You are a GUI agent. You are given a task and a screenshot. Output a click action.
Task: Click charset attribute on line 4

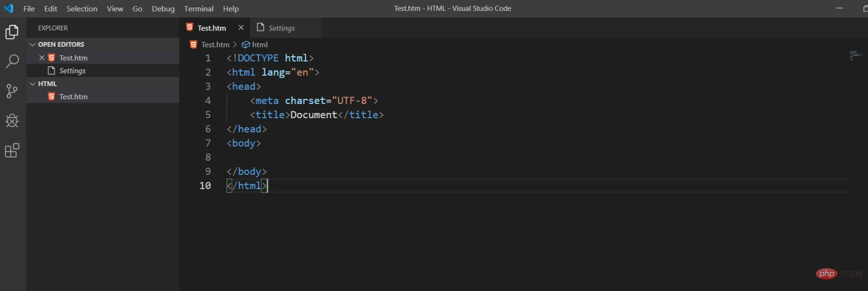pyautogui.click(x=305, y=100)
